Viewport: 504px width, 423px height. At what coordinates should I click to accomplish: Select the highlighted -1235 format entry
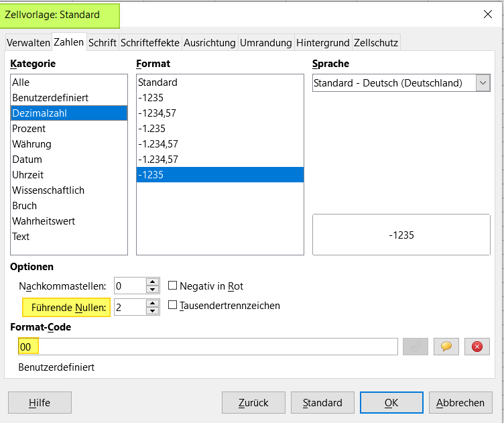click(220, 175)
